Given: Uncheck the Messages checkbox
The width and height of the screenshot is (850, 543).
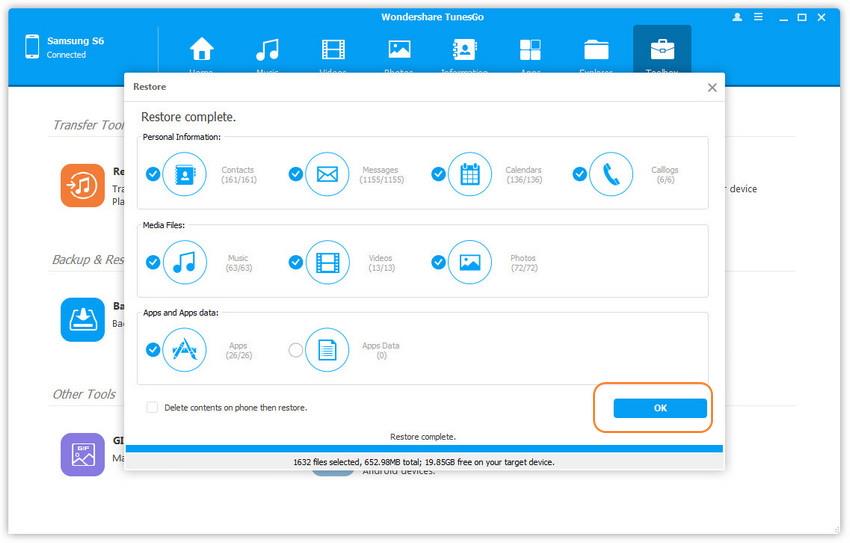Looking at the screenshot, I should click(x=296, y=174).
